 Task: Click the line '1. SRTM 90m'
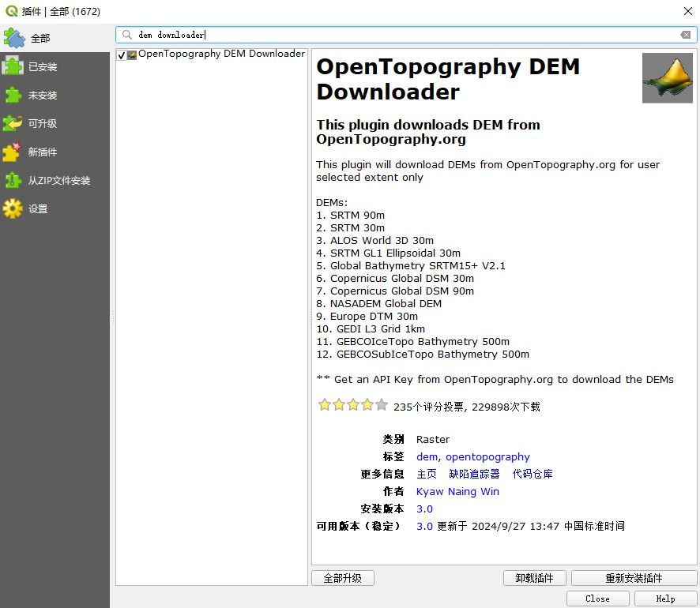tap(351, 216)
